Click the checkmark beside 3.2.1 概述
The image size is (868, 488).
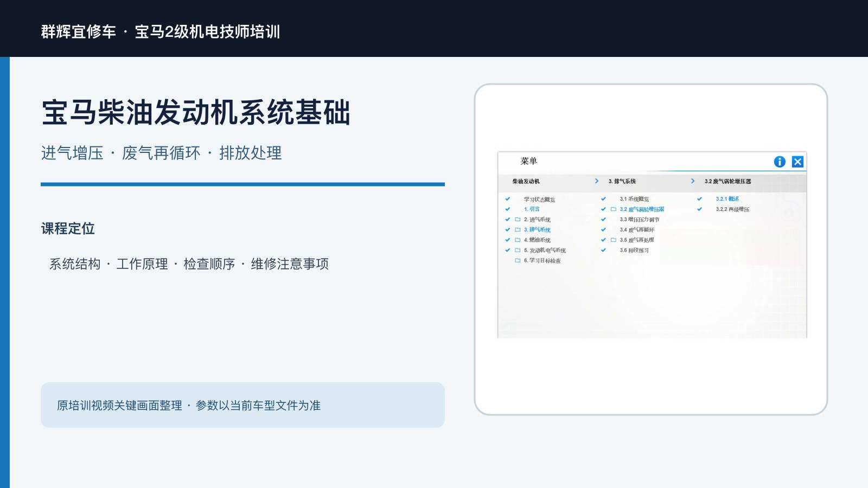700,199
